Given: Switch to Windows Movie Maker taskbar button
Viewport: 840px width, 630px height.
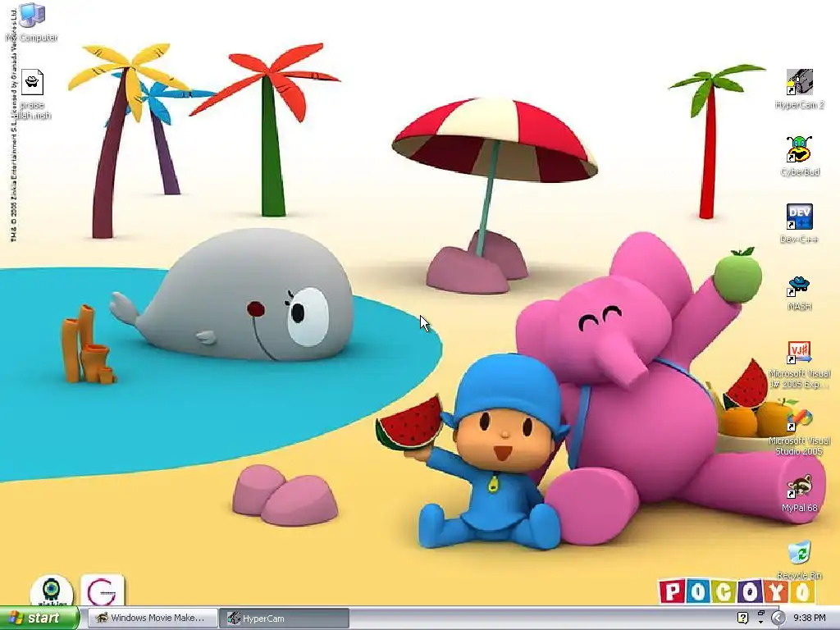Looking at the screenshot, I should [x=153, y=619].
